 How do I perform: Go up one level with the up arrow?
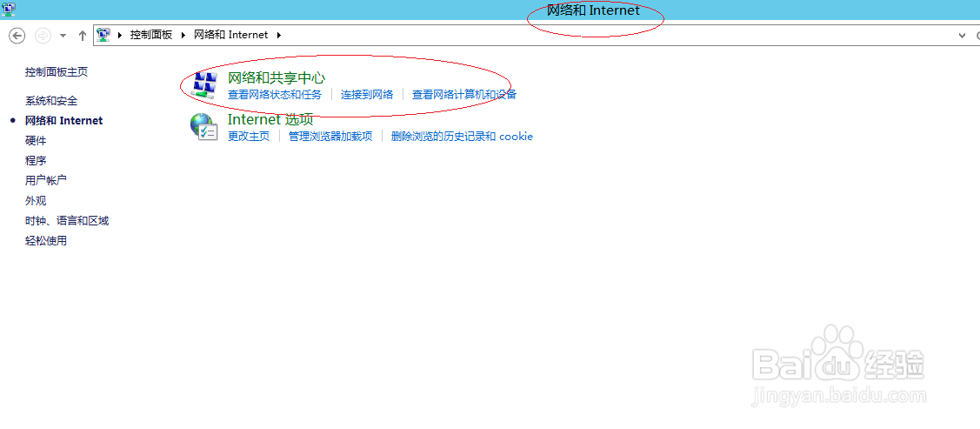[x=82, y=36]
